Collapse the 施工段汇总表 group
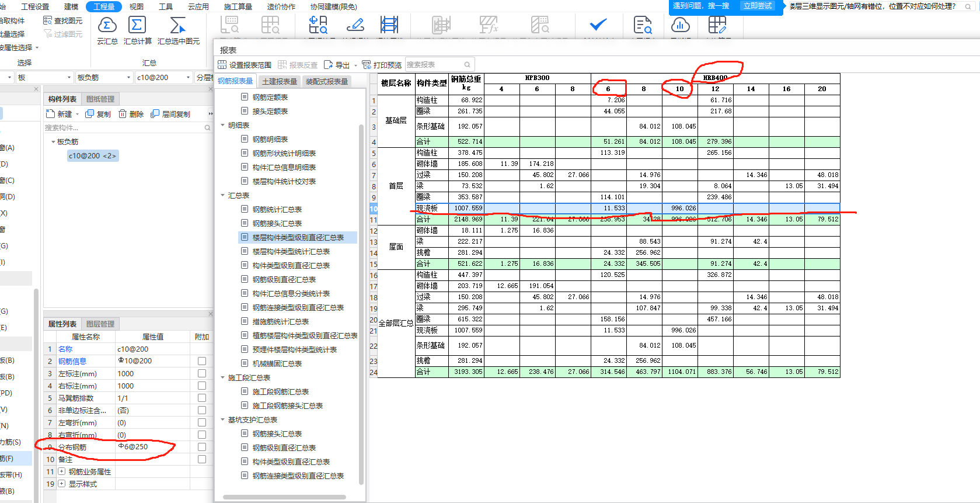Screen dimensions: 980x503 (x=222, y=378)
